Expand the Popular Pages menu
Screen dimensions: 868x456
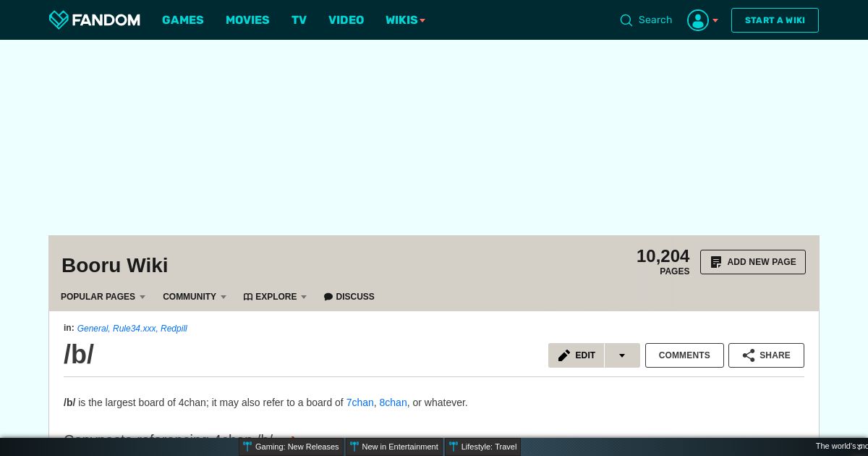click(x=103, y=297)
